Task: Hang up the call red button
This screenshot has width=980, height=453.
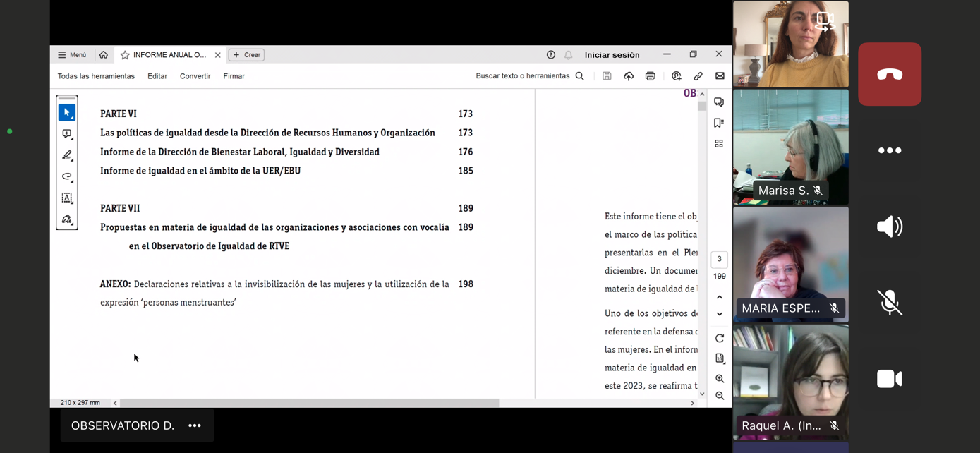Action: point(890,74)
